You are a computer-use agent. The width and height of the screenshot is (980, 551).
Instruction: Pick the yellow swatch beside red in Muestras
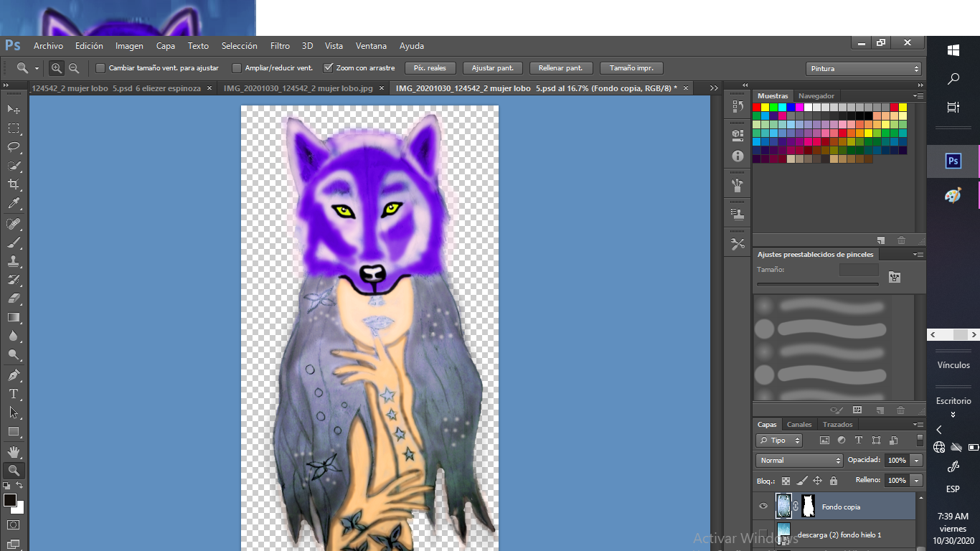click(765, 108)
